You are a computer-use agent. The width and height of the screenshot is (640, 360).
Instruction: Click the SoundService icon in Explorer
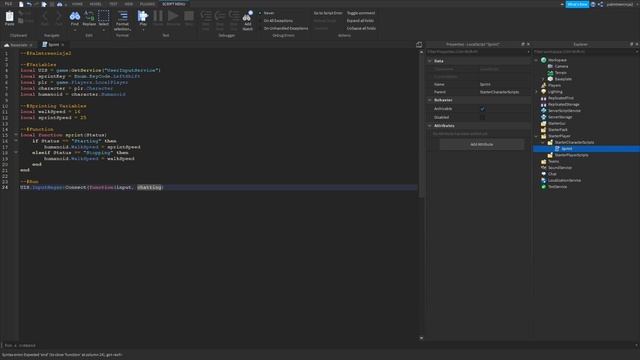pyautogui.click(x=544, y=167)
